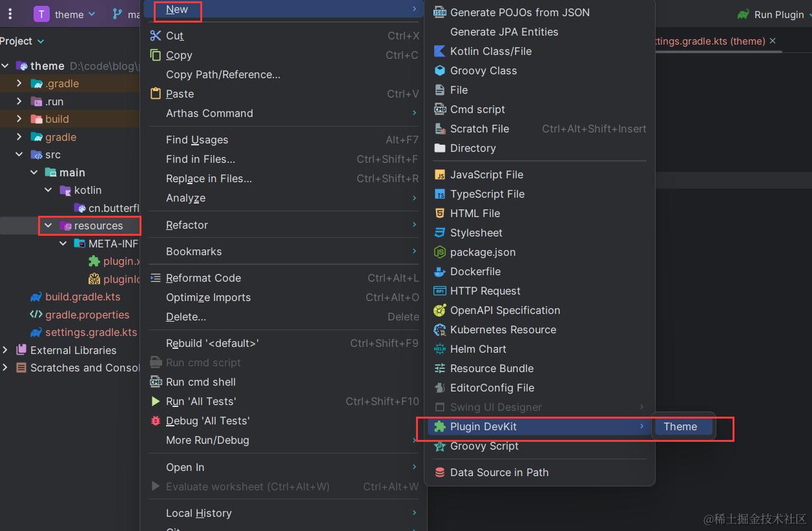Choose Groovy Script in New menu
This screenshot has height=531, width=812.
539,446
